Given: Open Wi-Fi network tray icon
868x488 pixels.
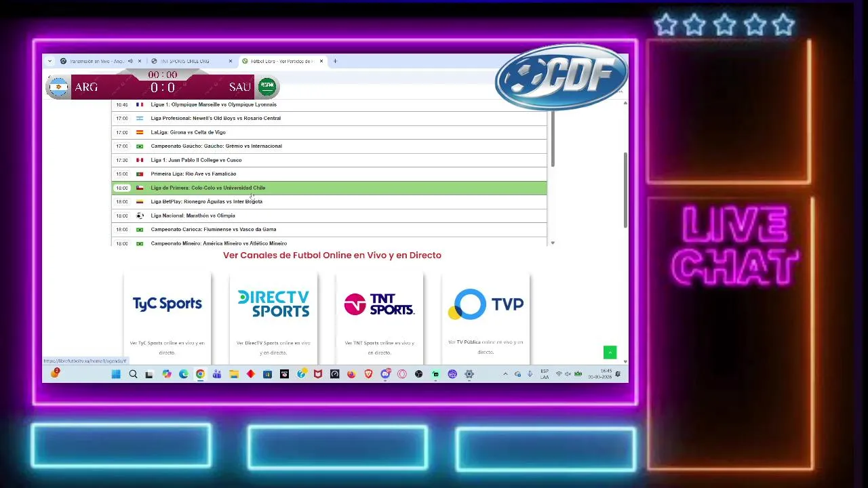Looking at the screenshot, I should [x=559, y=374].
